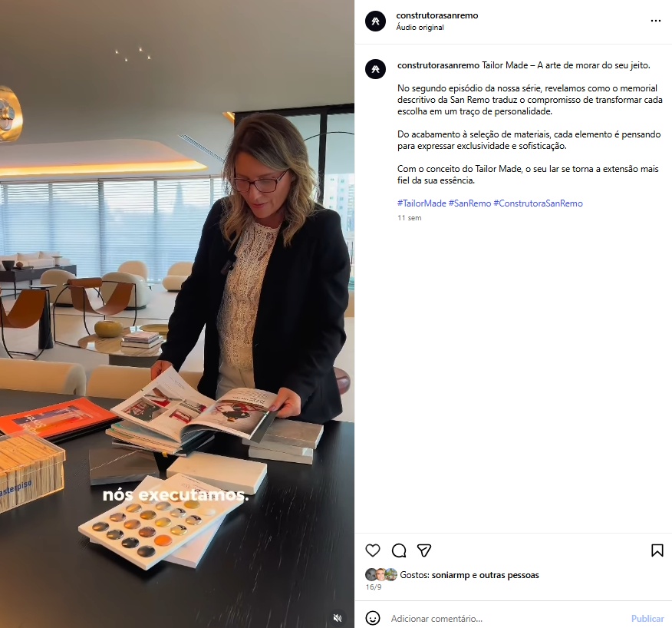Like the post with the heart icon
The image size is (672, 628).
pos(372,550)
